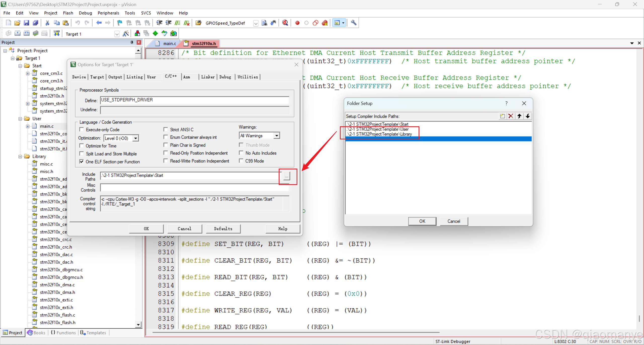
Task: Click the New folder icon in Folder Setup
Action: click(x=502, y=116)
